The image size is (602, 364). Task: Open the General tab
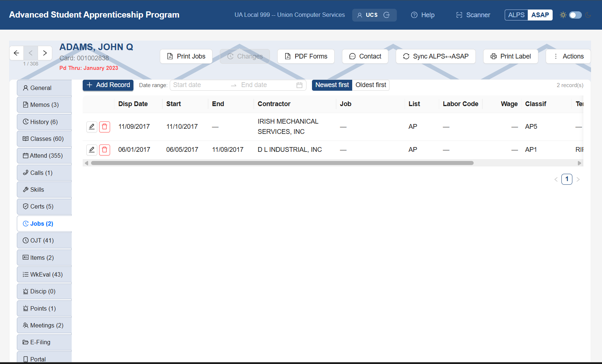coord(44,88)
